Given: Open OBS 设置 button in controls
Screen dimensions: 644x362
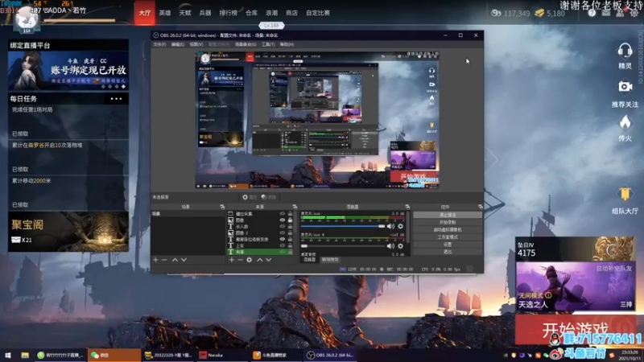Looking at the screenshot, I should pos(448,245).
